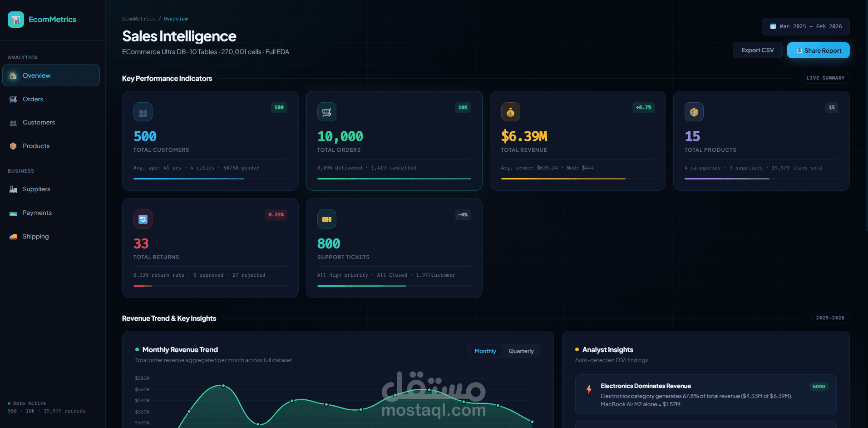This screenshot has width=868, height=428.
Task: Click the LIVE SUMMARY badge
Action: (x=825, y=78)
